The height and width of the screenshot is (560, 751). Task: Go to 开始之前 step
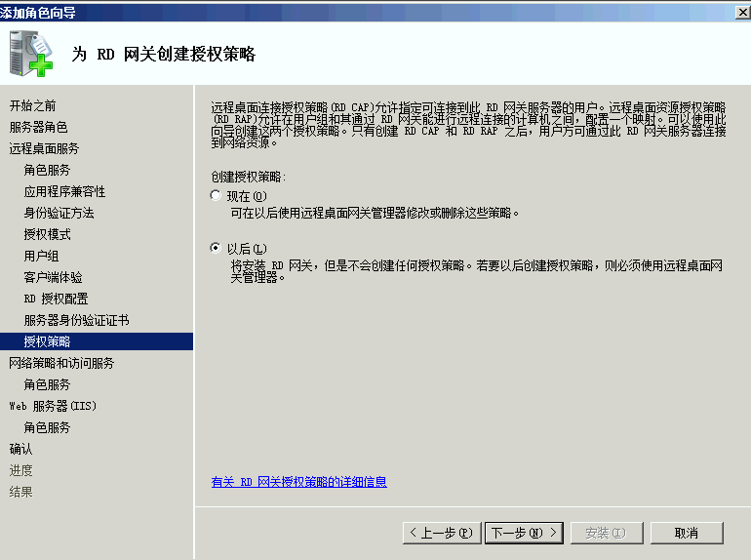32,106
